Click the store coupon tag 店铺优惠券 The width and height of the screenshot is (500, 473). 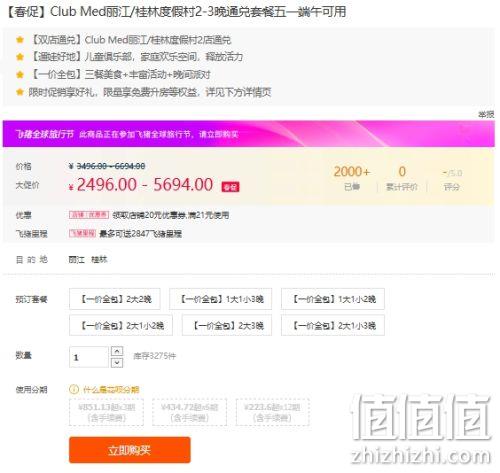point(89,215)
